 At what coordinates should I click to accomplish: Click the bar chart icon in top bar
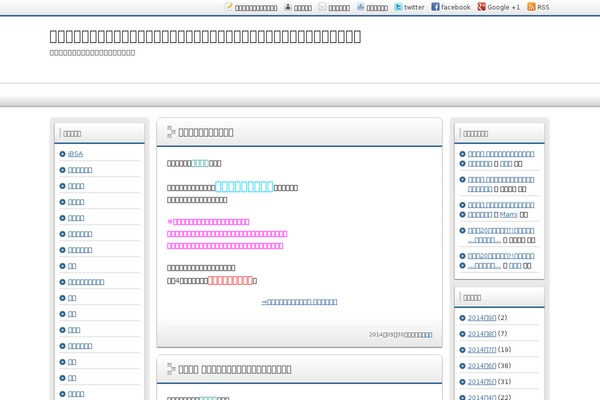tap(360, 7)
